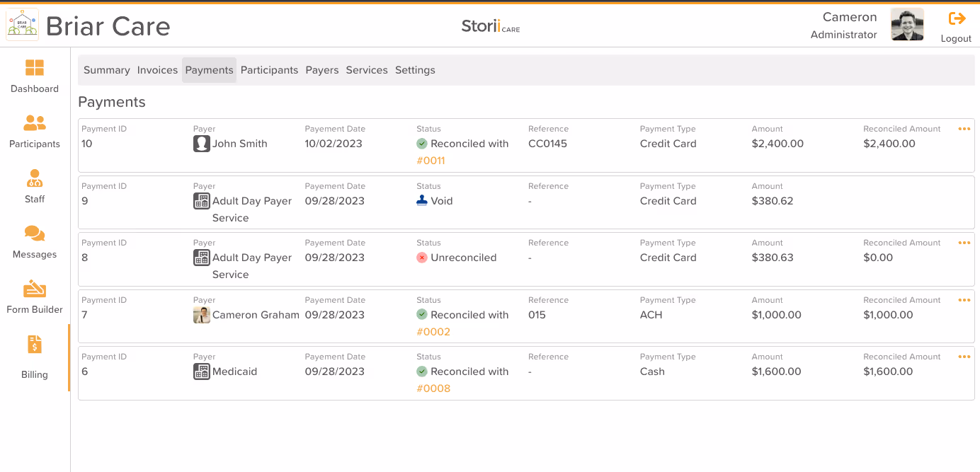Open the Services tab

coord(367,70)
